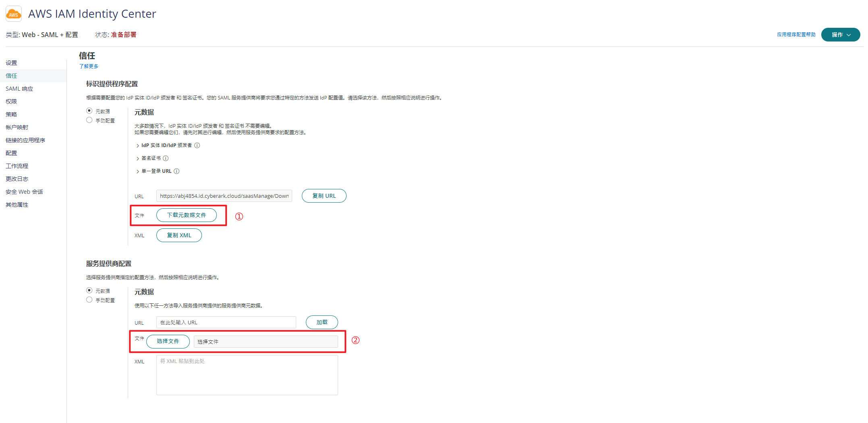The height and width of the screenshot is (423, 868).
Task: Expand the 单一登录 URL section
Action: pos(137,172)
